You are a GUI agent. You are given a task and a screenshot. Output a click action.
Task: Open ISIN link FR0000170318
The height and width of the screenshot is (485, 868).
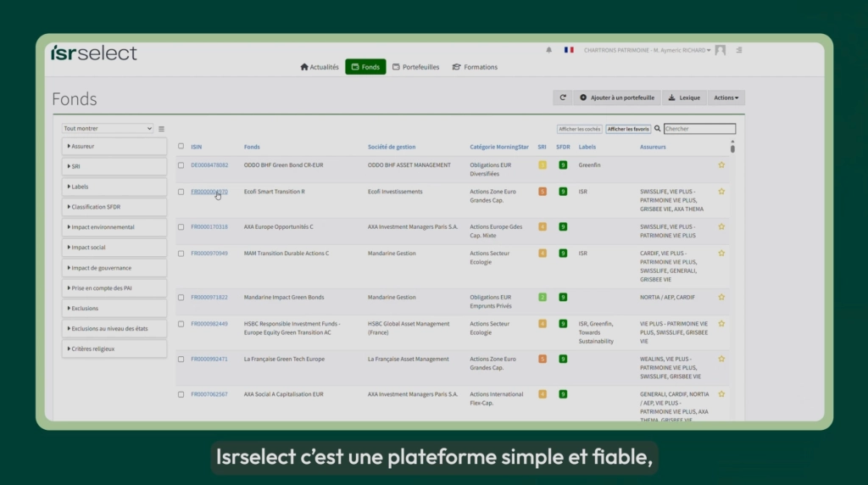(x=209, y=227)
